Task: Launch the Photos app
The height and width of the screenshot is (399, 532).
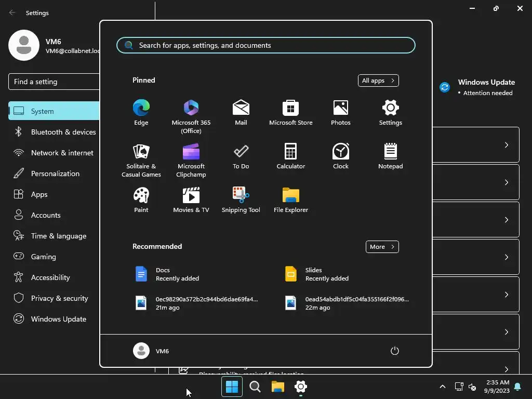Action: 341,113
